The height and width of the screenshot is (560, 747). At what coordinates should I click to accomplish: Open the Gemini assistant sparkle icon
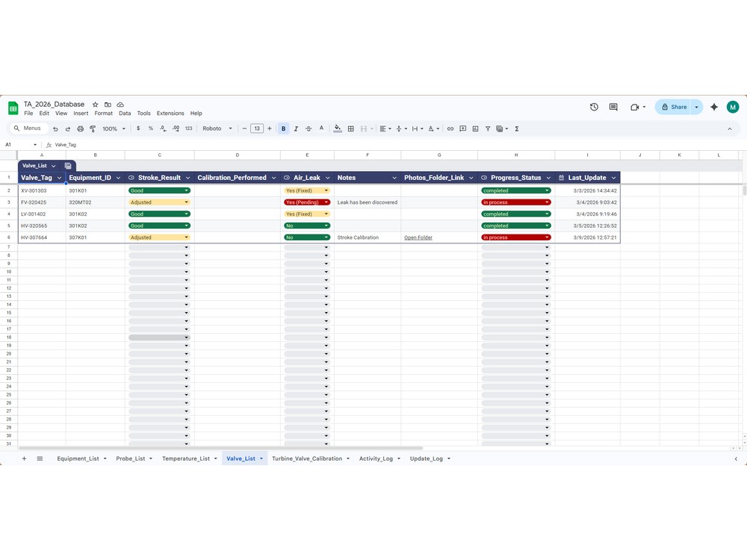click(x=713, y=107)
